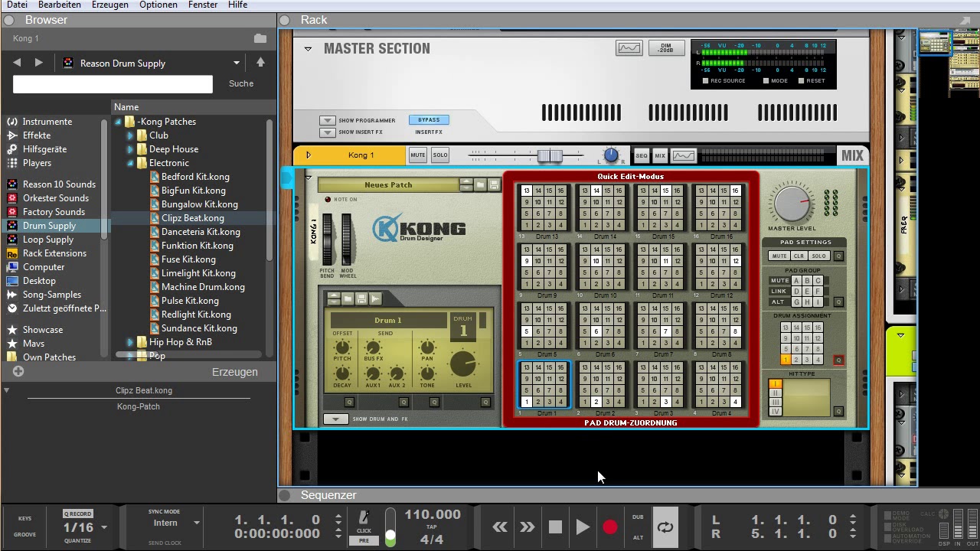This screenshot has height=551, width=980.
Task: Click the Erzeugen button in browser
Action: tap(234, 372)
